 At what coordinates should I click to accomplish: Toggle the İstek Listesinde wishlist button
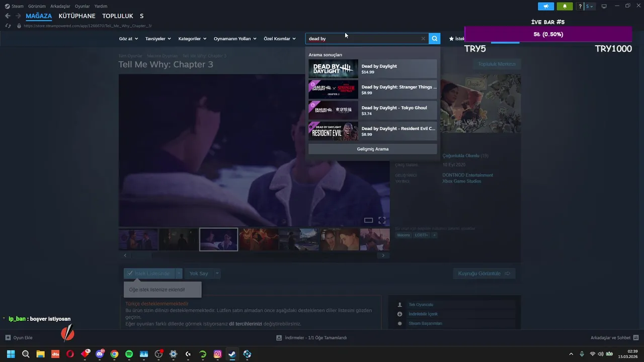tap(149, 274)
